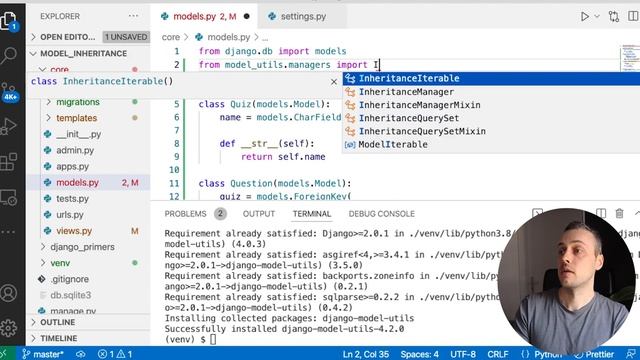
Task: Open the Search view in activity bar
Action: (x=9, y=56)
